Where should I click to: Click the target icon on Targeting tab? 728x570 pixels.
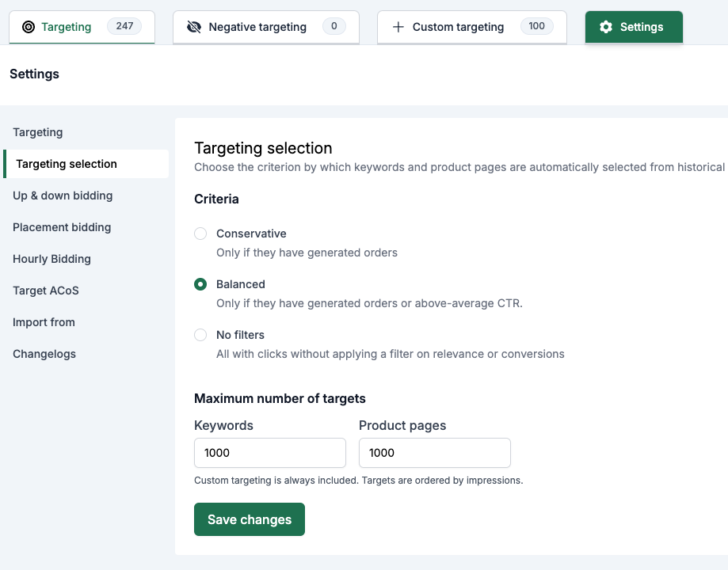(x=29, y=27)
